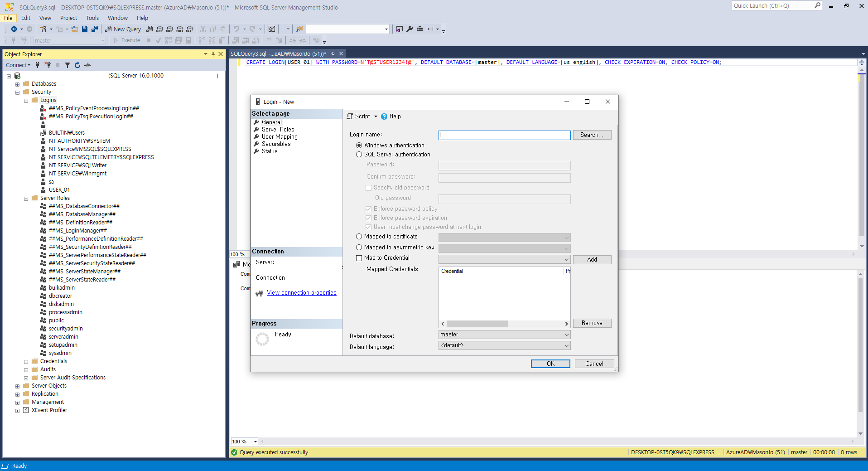
Task: Select Mapped to certificate radio button
Action: coord(359,237)
